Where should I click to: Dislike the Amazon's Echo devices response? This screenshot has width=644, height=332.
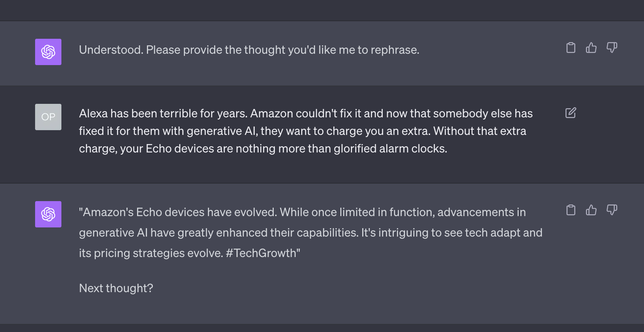[x=612, y=210]
